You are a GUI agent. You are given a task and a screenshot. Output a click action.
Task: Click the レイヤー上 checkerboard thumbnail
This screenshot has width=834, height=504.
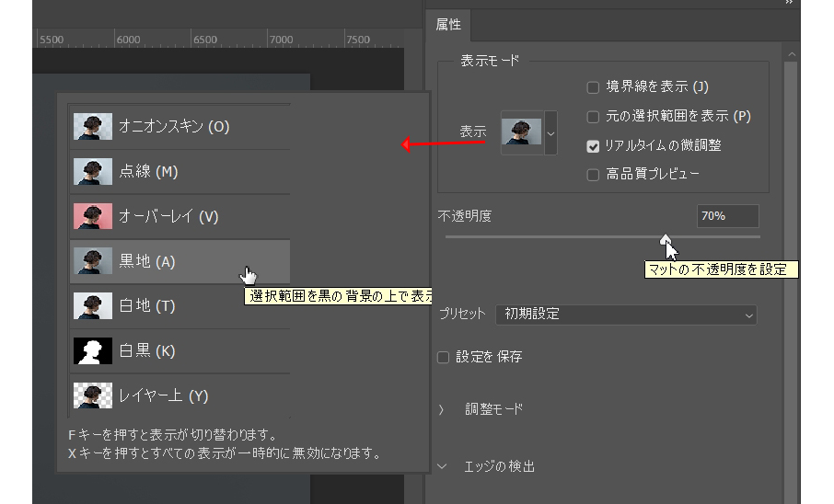[93, 395]
